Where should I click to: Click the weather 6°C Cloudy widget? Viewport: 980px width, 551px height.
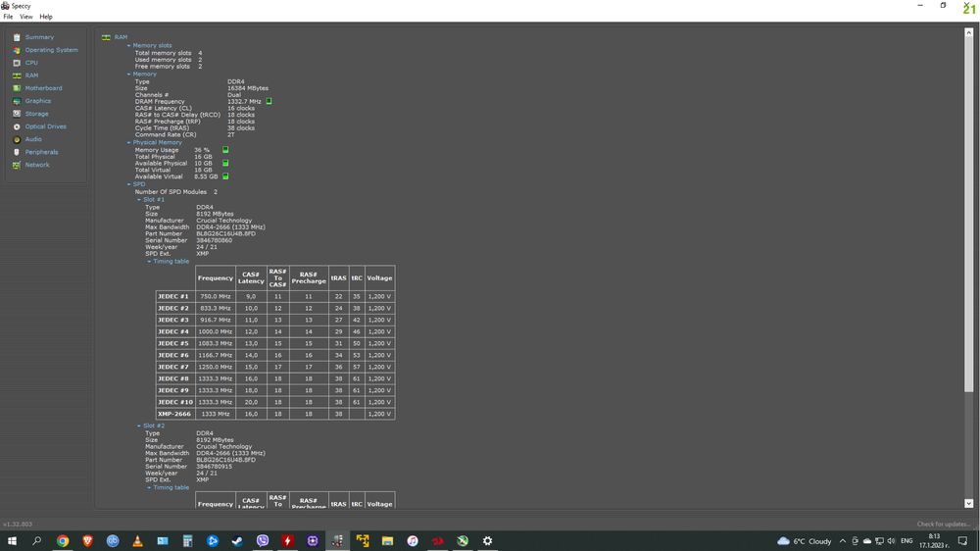coord(804,541)
